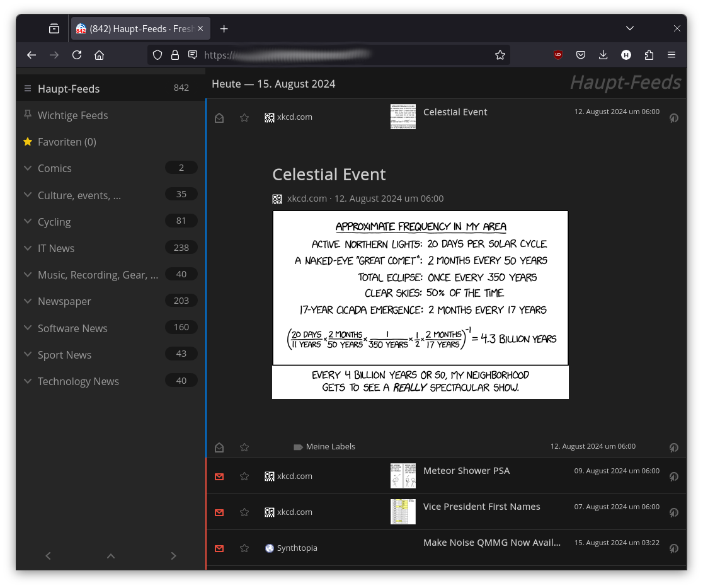Star the Meteor Shower PSA article
Screen dimensions: 703x588
[244, 476]
